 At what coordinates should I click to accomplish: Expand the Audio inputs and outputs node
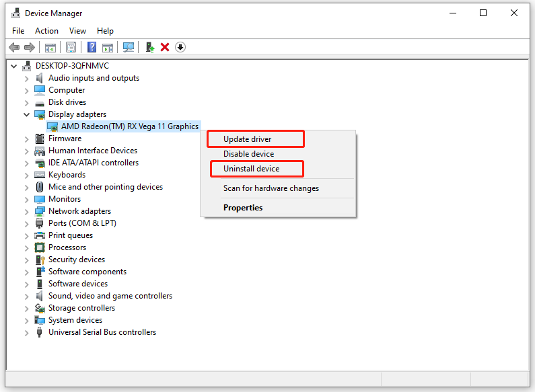click(27, 79)
